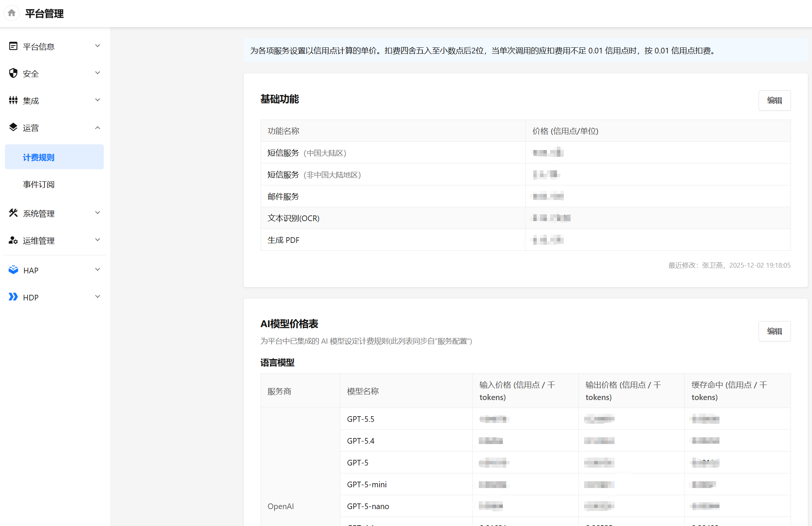Expand the 系统管理 menu chevron
The height and width of the screenshot is (526, 812).
[x=97, y=213]
